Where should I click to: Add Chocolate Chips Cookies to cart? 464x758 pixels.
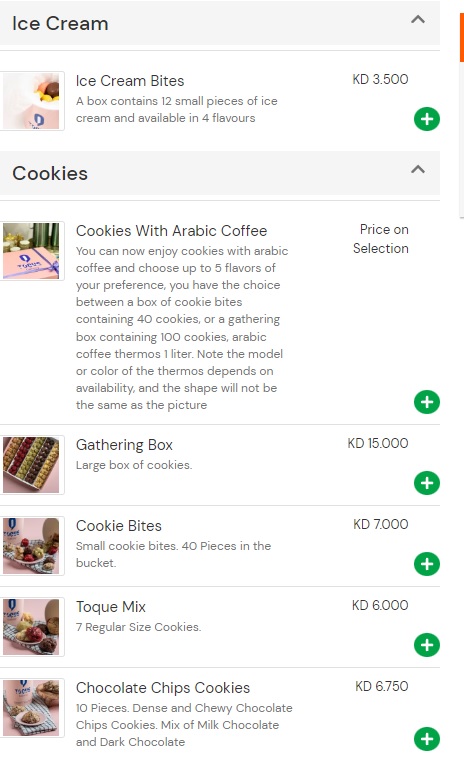[427, 739]
